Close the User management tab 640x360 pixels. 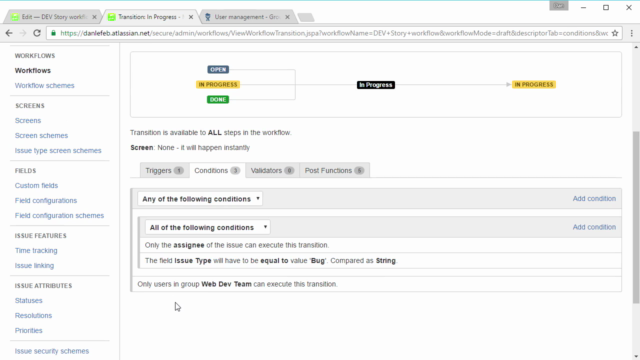(287, 17)
